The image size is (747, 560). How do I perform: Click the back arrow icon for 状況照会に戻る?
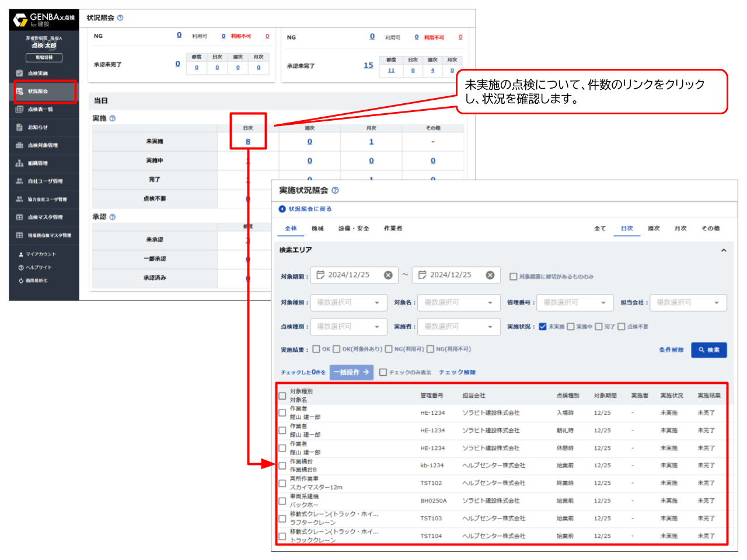tap(282, 209)
